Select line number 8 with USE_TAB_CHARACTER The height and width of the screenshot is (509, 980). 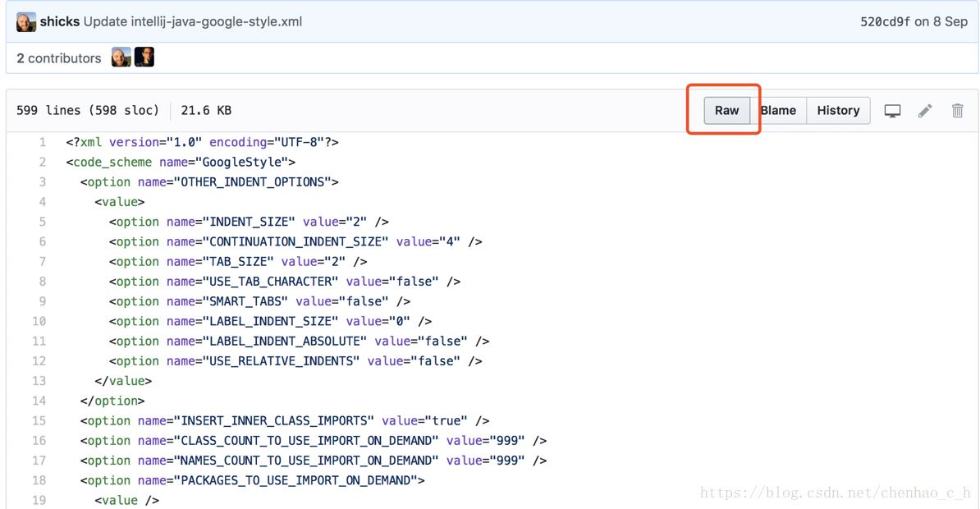coord(42,282)
